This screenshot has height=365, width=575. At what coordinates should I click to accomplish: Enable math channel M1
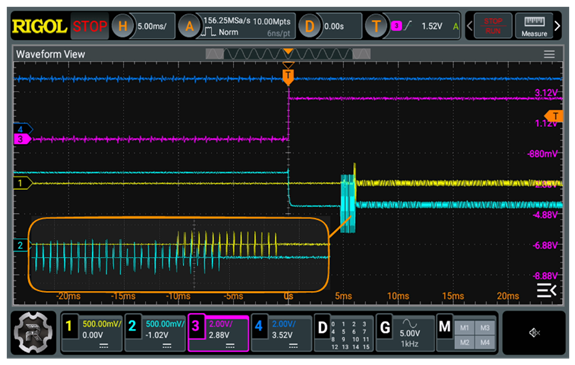pos(464,328)
